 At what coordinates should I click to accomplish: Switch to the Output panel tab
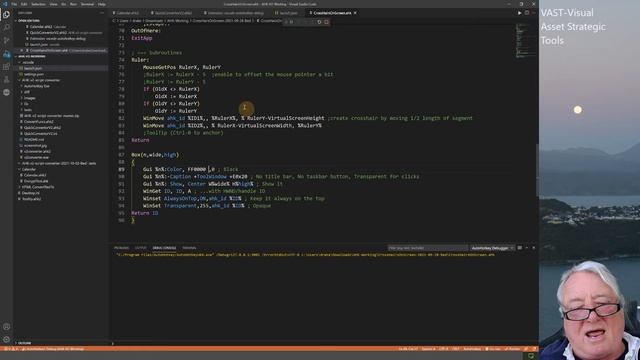coord(140,248)
